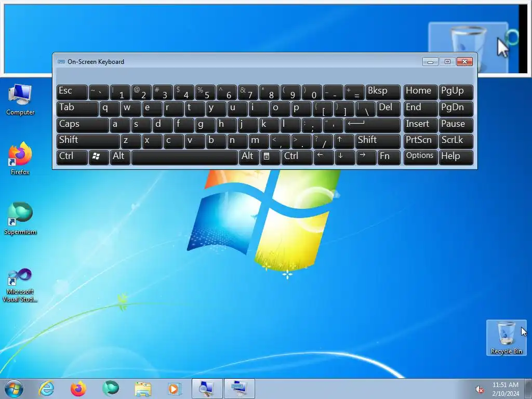Toggle the left Ctrl key
This screenshot has width=532, height=399.
[x=72, y=157]
